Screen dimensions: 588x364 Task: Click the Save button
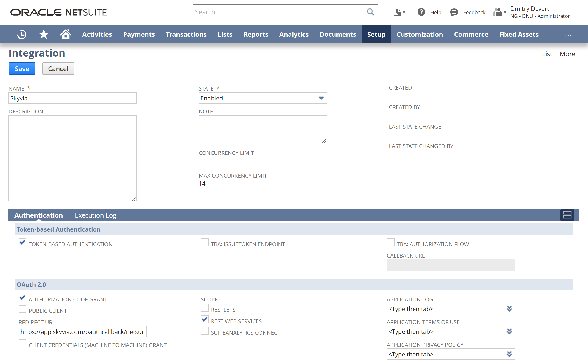pyautogui.click(x=22, y=69)
